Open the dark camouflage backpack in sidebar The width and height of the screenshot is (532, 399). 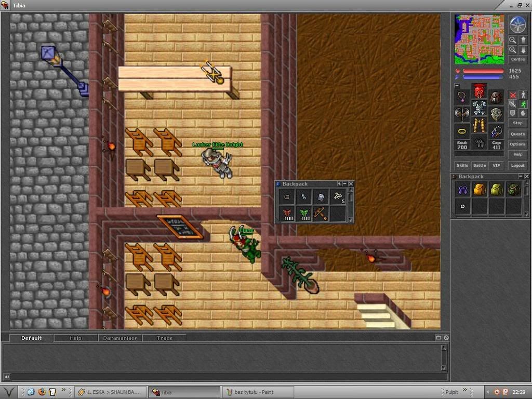[513, 190]
